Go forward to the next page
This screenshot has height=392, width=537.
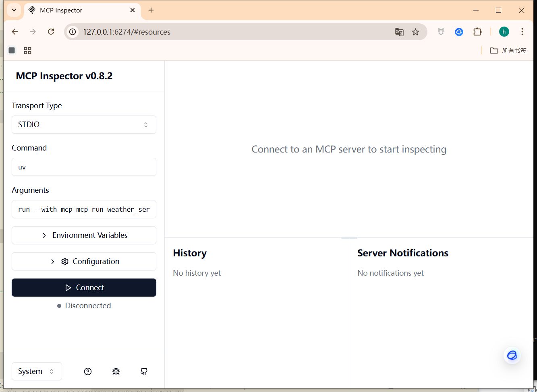point(33,32)
